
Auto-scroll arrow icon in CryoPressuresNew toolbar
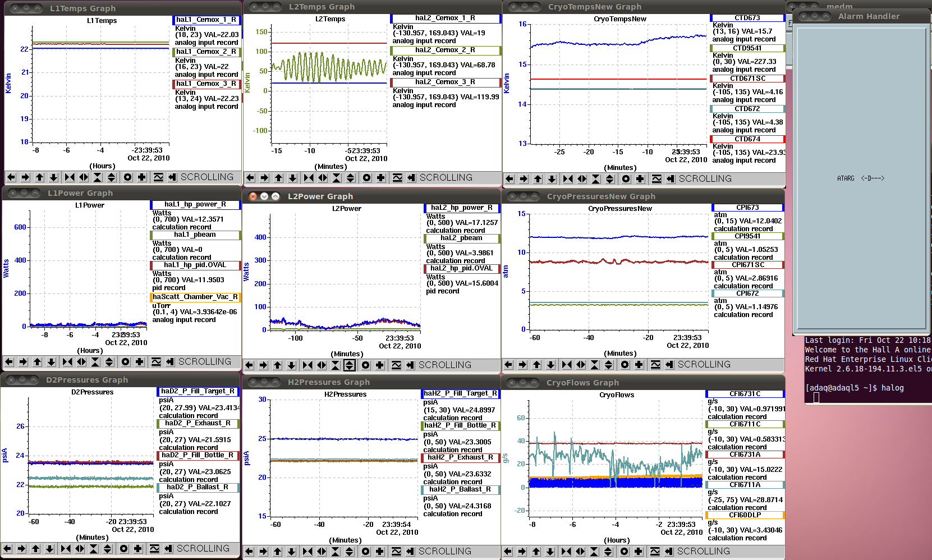click(669, 365)
